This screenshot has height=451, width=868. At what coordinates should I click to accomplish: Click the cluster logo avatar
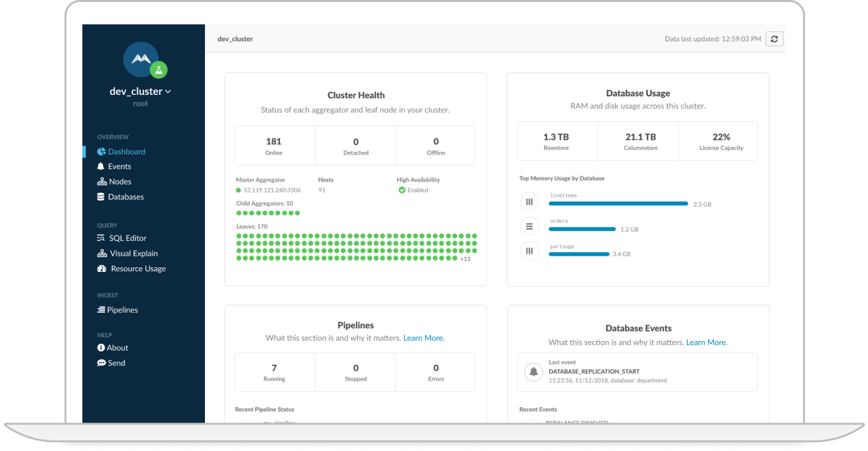tap(141, 60)
